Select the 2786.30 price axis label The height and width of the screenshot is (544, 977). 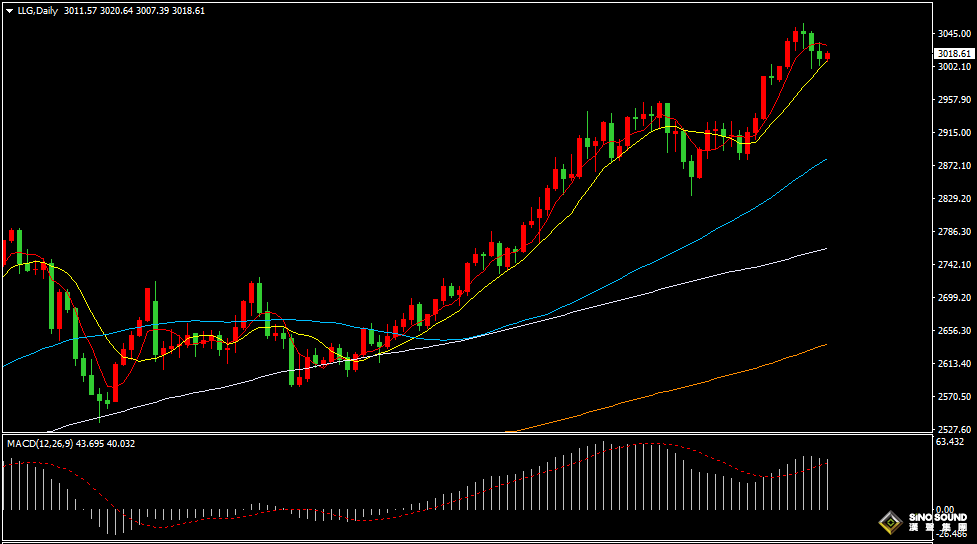[x=954, y=232]
